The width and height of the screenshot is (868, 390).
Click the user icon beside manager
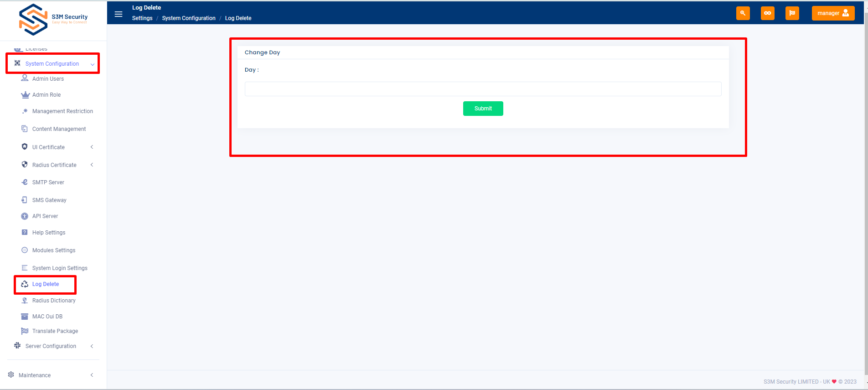point(846,13)
